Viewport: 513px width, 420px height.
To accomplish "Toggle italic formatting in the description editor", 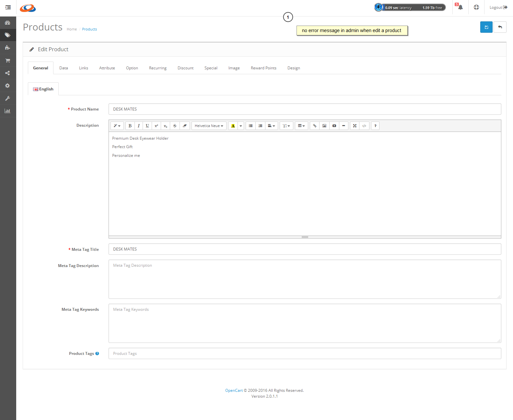I will click(139, 126).
